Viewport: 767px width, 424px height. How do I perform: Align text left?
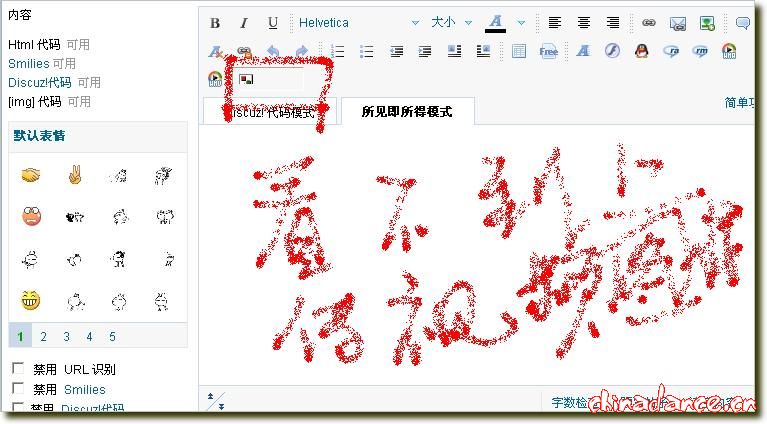pyautogui.click(x=555, y=22)
